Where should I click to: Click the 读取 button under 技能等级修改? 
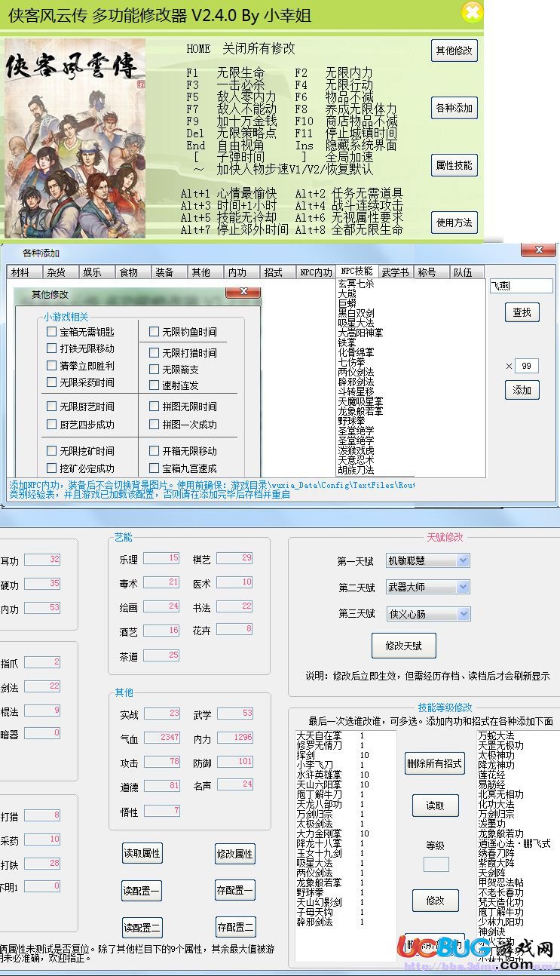click(435, 806)
